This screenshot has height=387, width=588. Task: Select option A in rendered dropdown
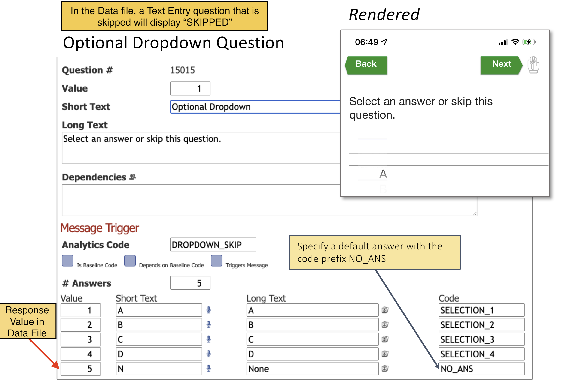[383, 174]
